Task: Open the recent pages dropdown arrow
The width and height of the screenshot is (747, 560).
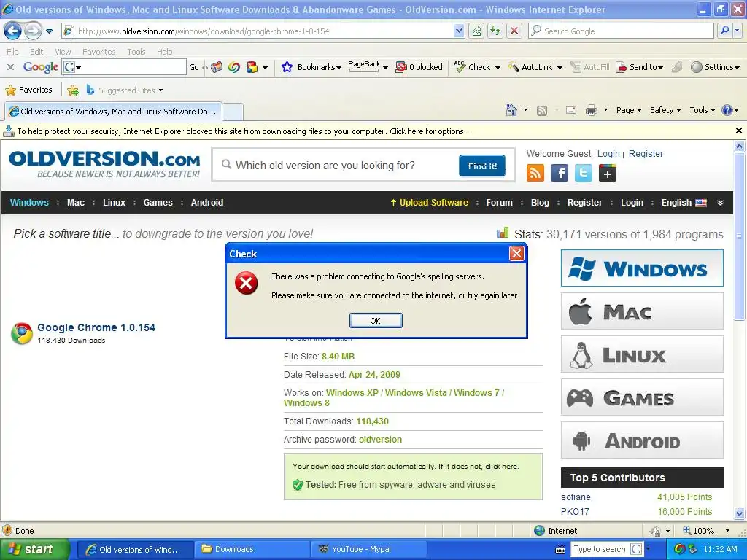Action: [x=49, y=31]
